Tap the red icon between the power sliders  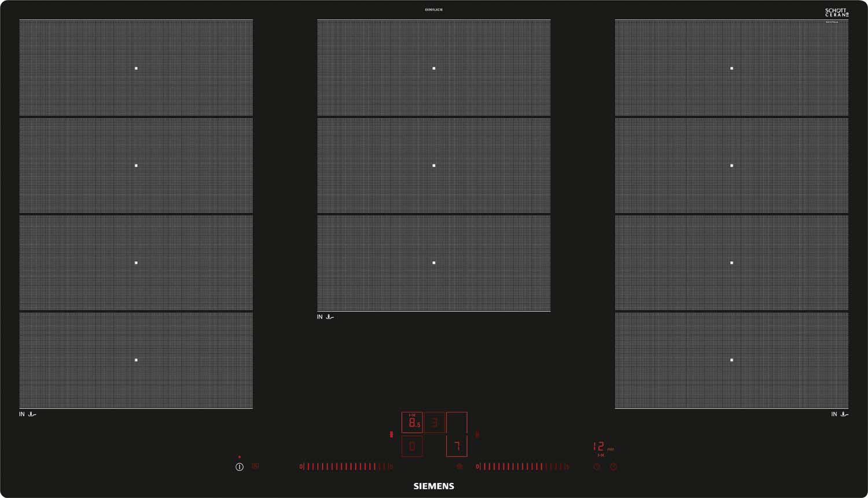459,466
